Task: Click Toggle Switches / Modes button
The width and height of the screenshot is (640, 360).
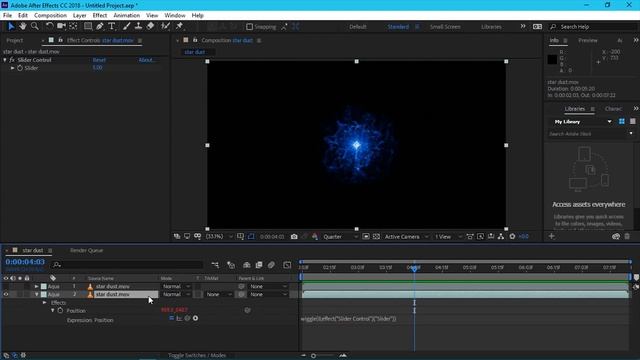Action: point(197,356)
